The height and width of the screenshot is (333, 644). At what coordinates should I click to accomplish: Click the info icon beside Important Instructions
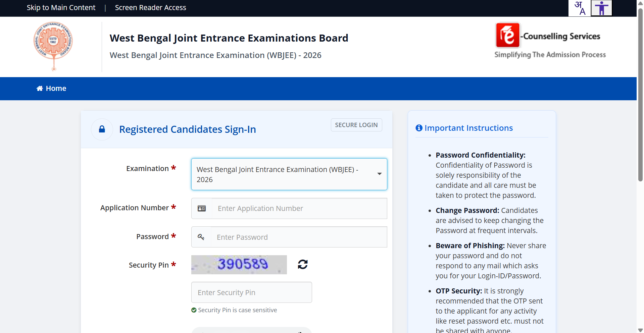pyautogui.click(x=419, y=128)
